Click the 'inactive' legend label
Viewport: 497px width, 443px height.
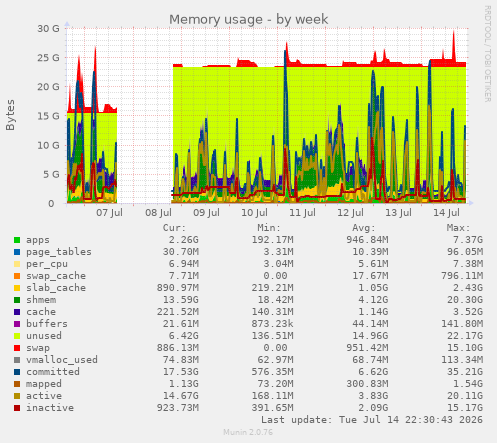(x=50, y=408)
